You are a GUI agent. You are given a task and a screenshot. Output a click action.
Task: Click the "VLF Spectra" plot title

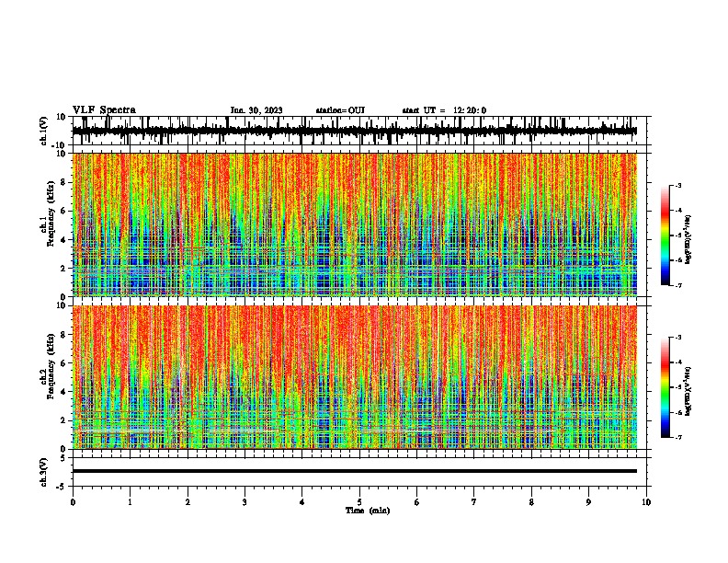104,110
